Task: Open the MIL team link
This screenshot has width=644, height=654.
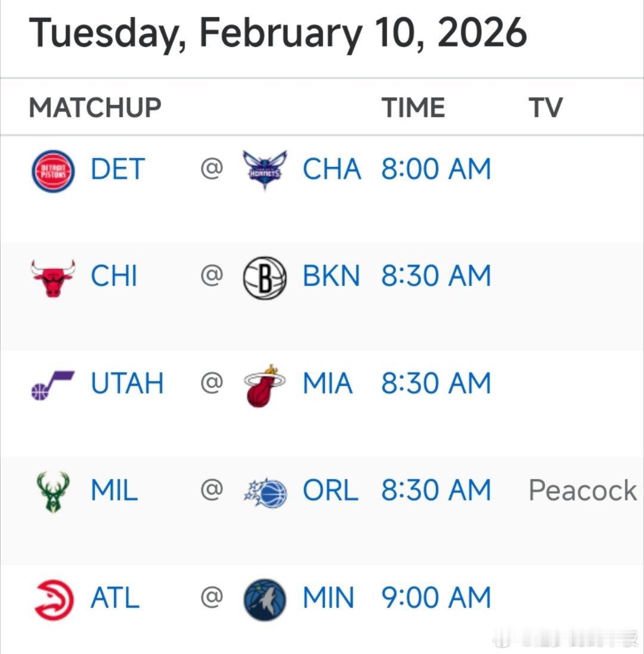Action: tap(114, 491)
